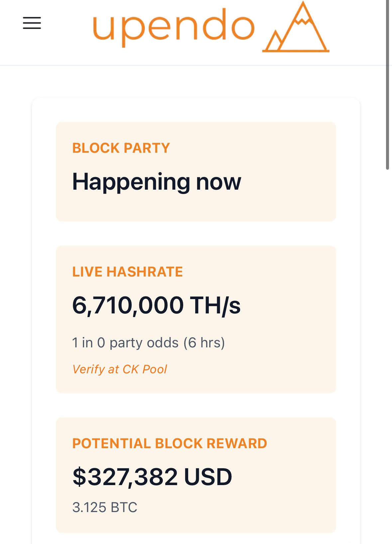Screen dimensions: 392x544
Task: Click the upendo mountain logo icon
Action: 296,27
